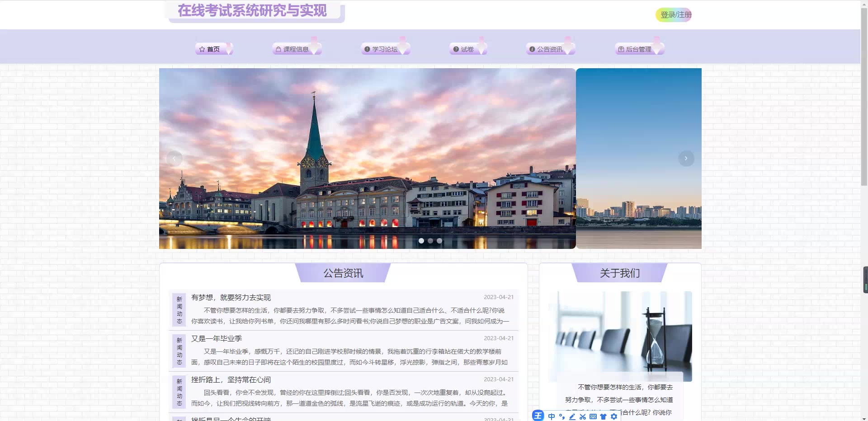This screenshot has width=868, height=421.
Task: Click the 2023-04-21 date of 有梦想，就要努力去实现
Action: tap(499, 297)
